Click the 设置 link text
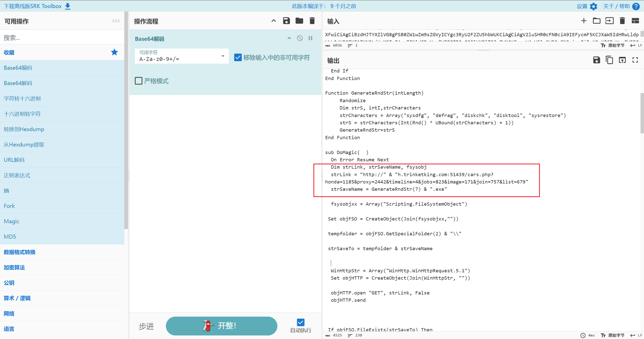 [x=582, y=6]
